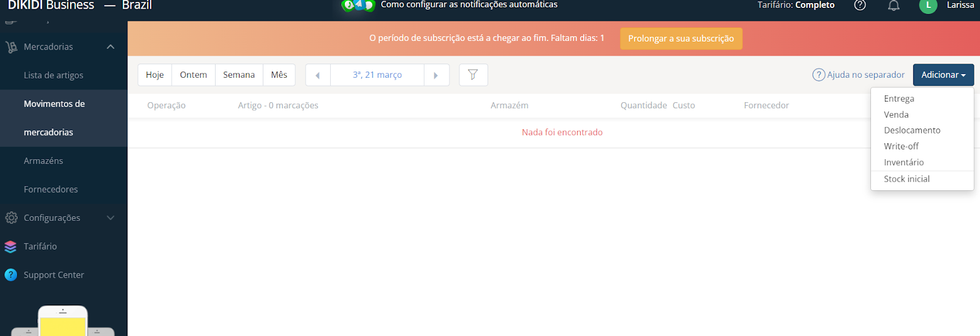
Task: Click the Quantidade column header
Action: [x=644, y=105]
